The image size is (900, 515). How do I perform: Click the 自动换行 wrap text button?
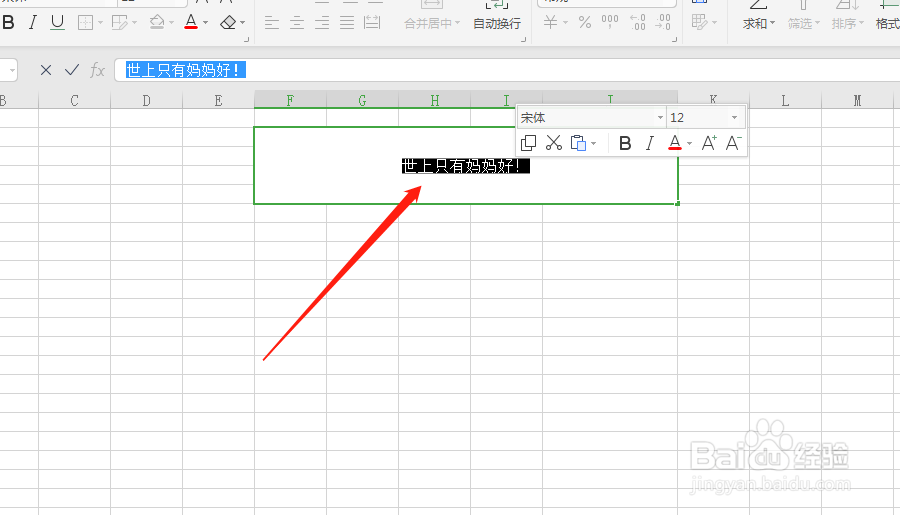497,24
